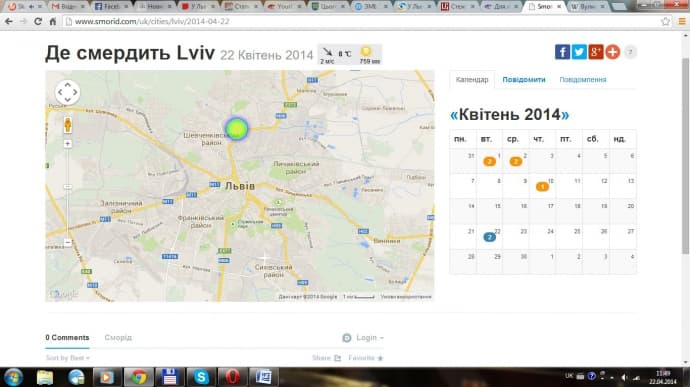Open File Explorer from taskbar
Viewport: 690px width, 387px height.
(45, 377)
